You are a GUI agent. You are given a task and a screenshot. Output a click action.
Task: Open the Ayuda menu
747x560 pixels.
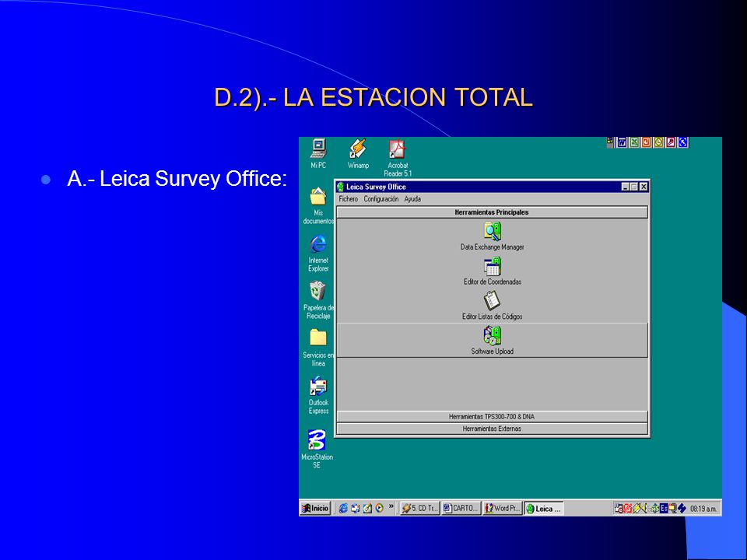pyautogui.click(x=412, y=199)
